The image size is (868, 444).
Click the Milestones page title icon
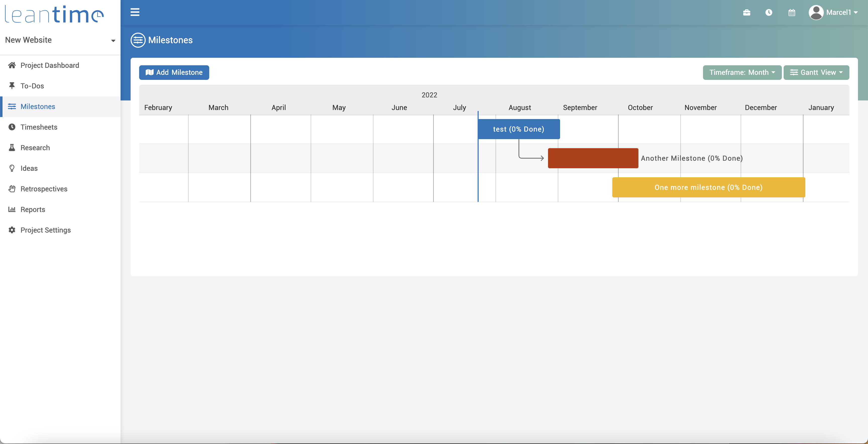point(138,40)
